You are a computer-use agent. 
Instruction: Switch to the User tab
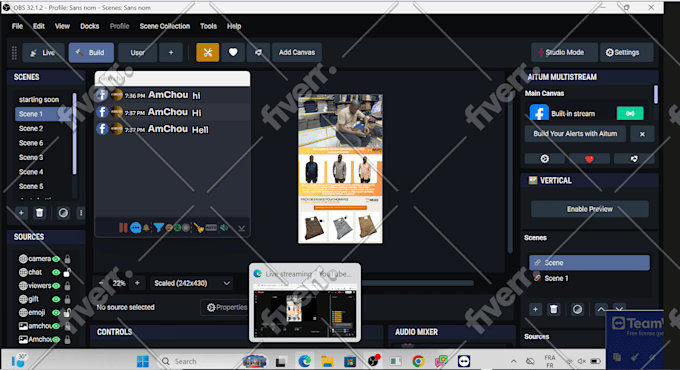click(137, 52)
